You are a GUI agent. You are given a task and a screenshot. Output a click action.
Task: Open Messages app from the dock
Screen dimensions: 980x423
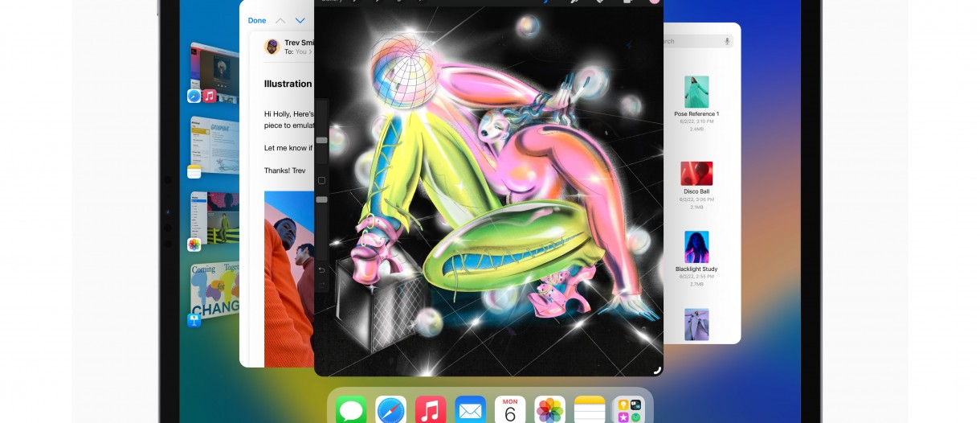(x=351, y=410)
